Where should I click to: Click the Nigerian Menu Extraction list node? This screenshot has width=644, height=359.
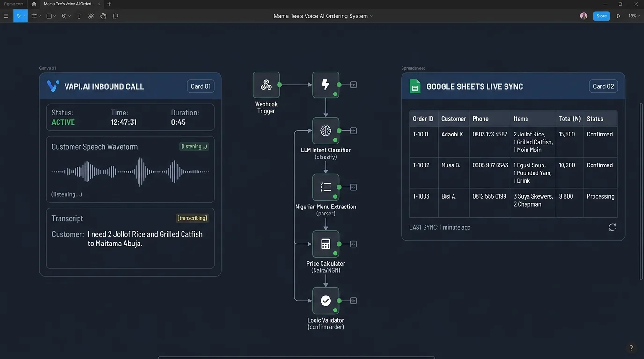pyautogui.click(x=326, y=187)
